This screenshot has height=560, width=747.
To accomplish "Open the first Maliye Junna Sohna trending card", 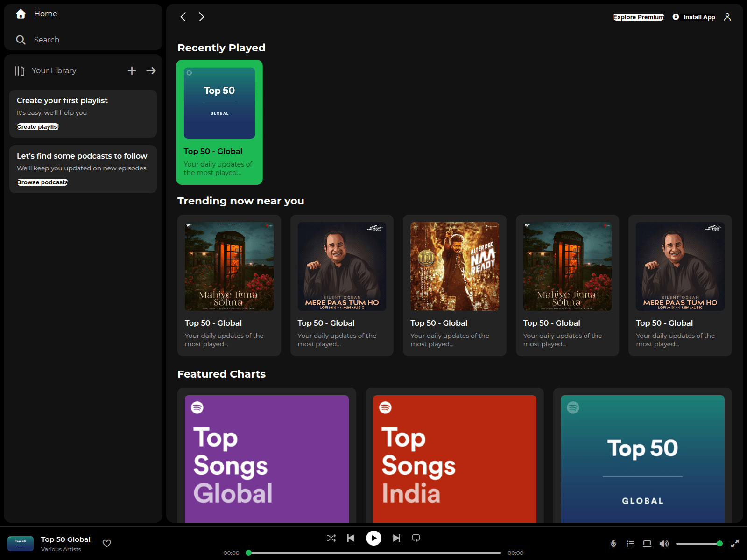I will (229, 285).
